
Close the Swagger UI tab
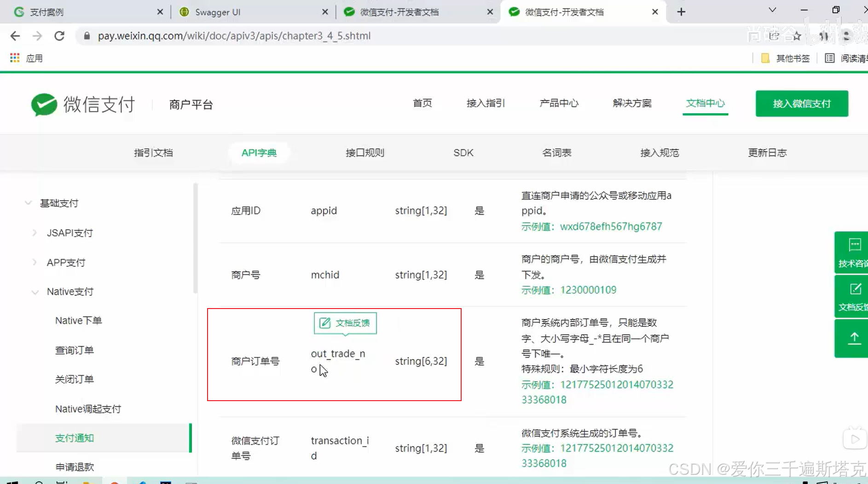click(325, 12)
